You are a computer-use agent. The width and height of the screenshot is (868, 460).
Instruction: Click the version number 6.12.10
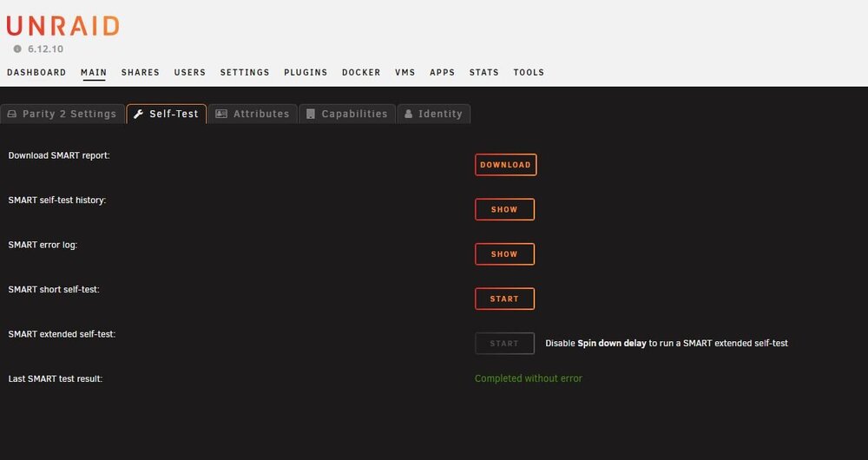(45, 49)
